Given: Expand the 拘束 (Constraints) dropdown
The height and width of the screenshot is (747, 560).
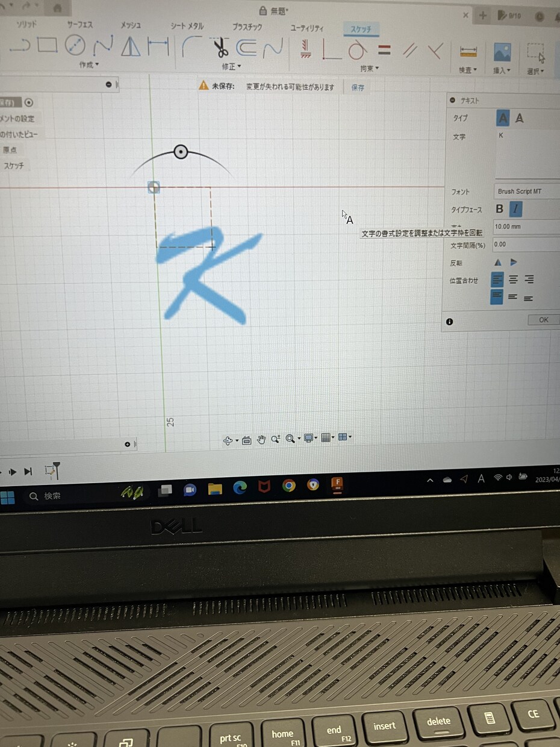Looking at the screenshot, I should pyautogui.click(x=369, y=68).
